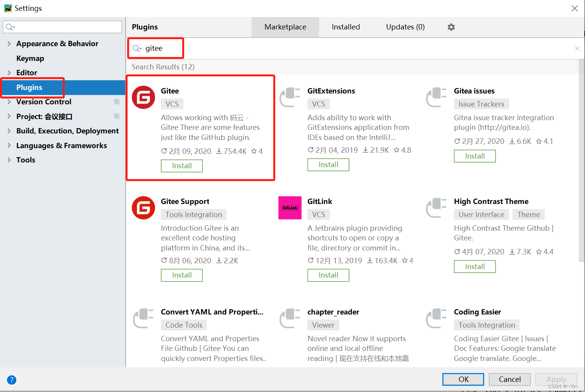The height and width of the screenshot is (392, 585).
Task: Expand the Tools section
Action: click(x=9, y=160)
